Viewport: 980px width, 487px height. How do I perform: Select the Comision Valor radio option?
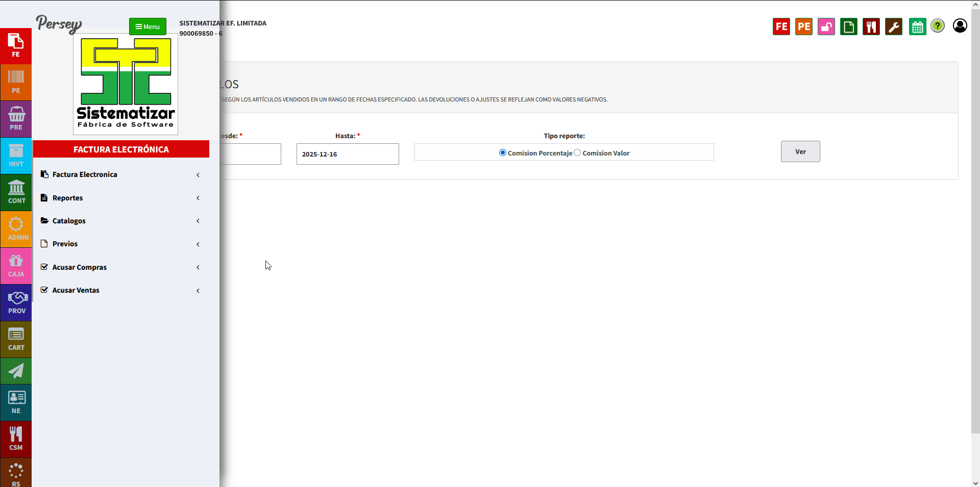[577, 153]
